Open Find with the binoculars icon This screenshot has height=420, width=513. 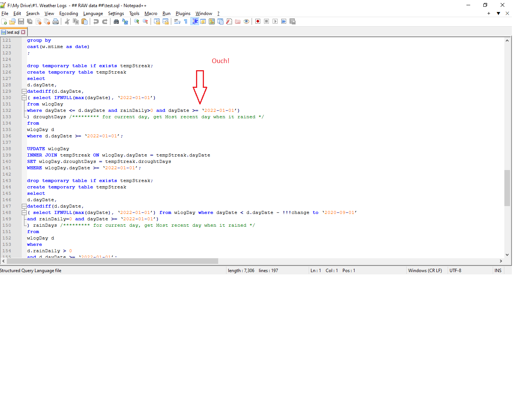pyautogui.click(x=116, y=21)
